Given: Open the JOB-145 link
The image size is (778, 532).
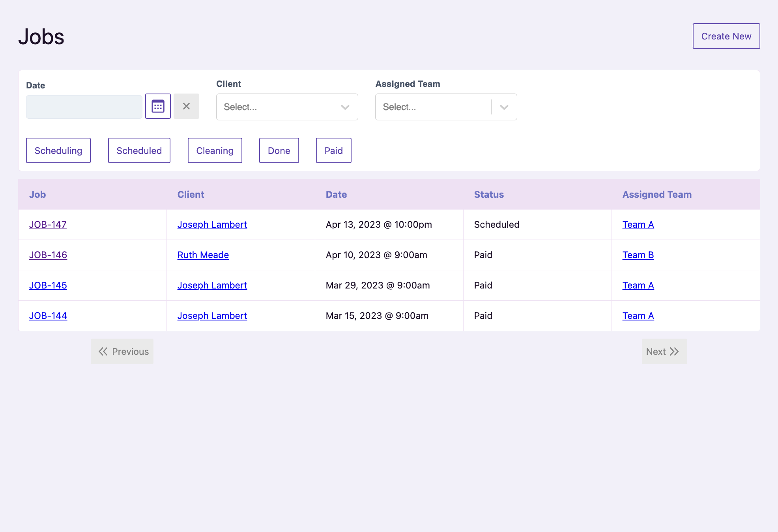Looking at the screenshot, I should [x=48, y=285].
